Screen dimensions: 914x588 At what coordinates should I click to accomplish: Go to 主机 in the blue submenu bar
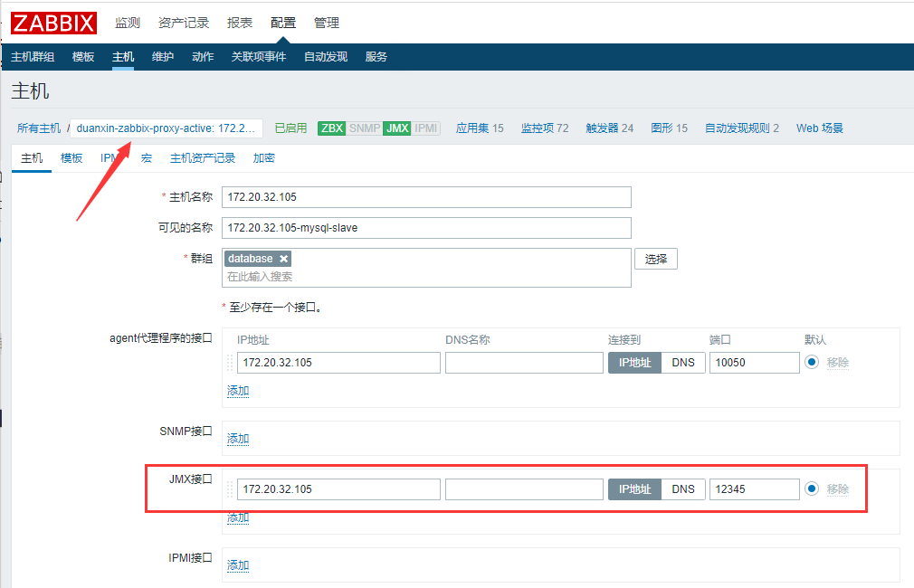(123, 56)
